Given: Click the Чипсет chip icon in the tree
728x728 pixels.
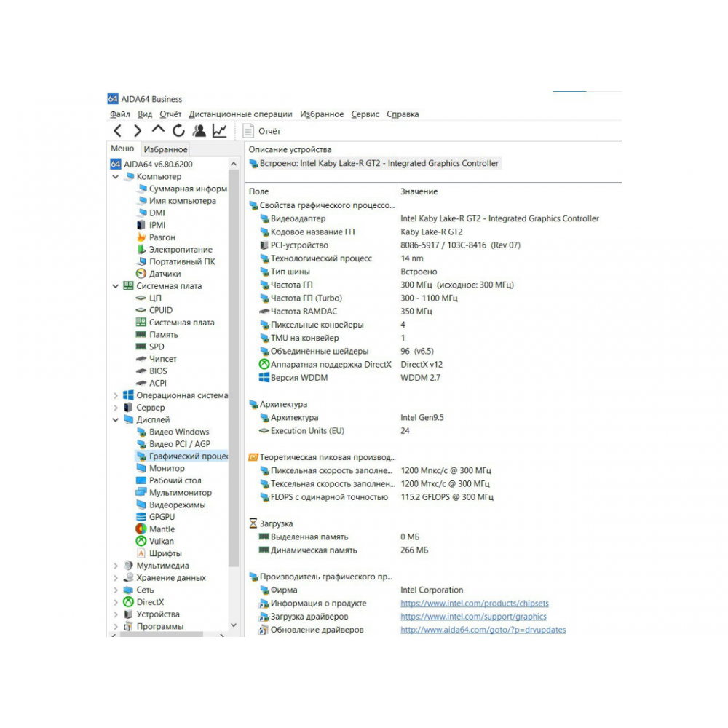Looking at the screenshot, I should tap(141, 359).
